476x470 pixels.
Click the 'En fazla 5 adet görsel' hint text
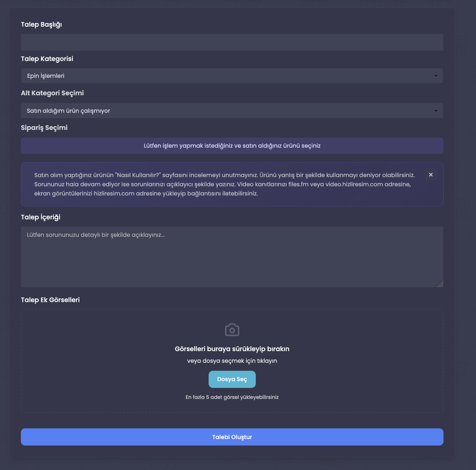pos(232,397)
